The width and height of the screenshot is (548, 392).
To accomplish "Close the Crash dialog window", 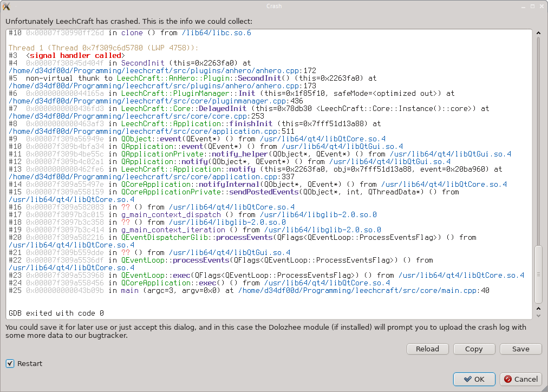I will [x=542, y=6].
